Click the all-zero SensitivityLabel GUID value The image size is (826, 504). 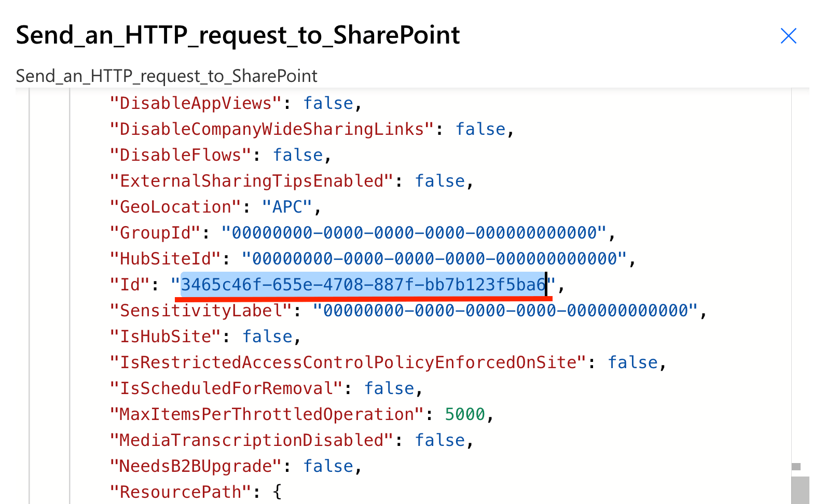505,311
